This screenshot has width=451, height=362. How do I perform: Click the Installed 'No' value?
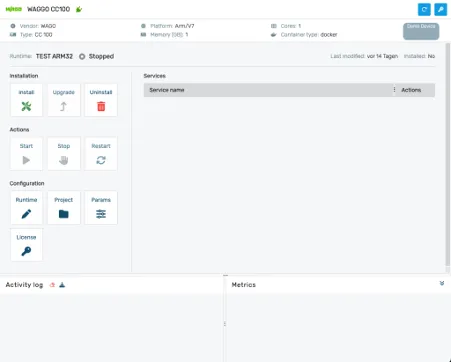tap(431, 56)
